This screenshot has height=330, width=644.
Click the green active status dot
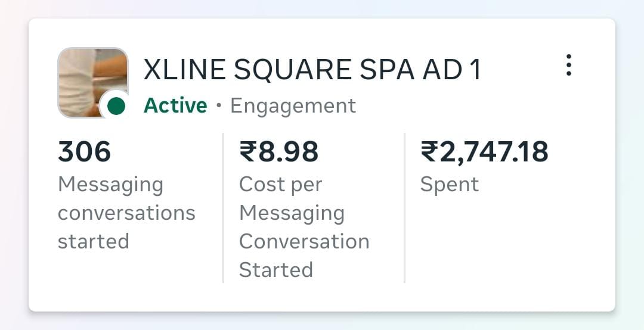pyautogui.click(x=116, y=106)
